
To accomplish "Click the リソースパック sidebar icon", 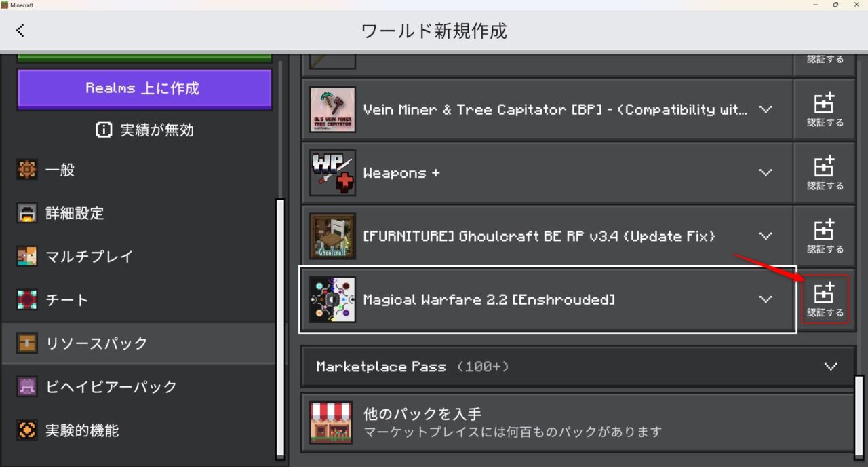I will (26, 343).
